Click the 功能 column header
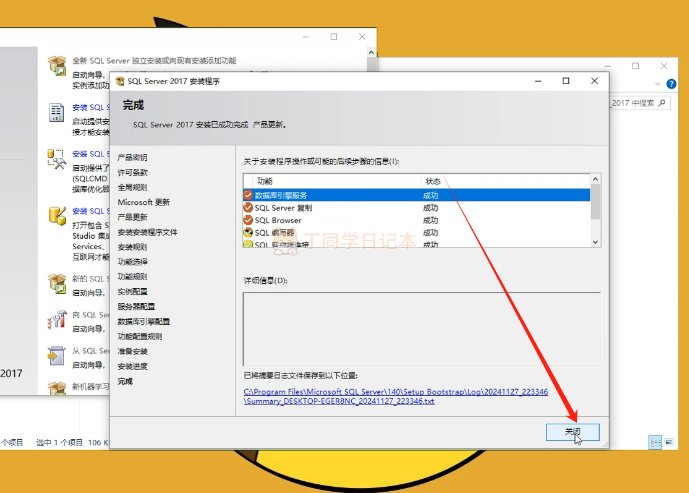689x493 pixels. [264, 181]
